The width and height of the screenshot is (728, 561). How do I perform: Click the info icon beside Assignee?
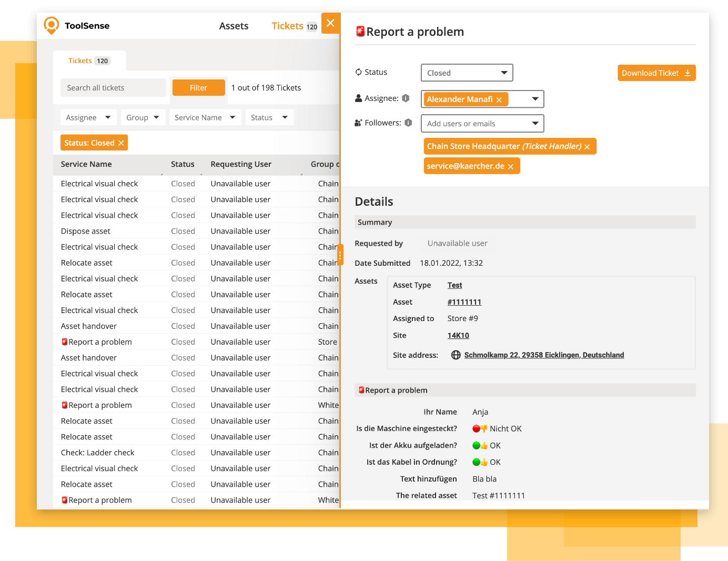406,97
